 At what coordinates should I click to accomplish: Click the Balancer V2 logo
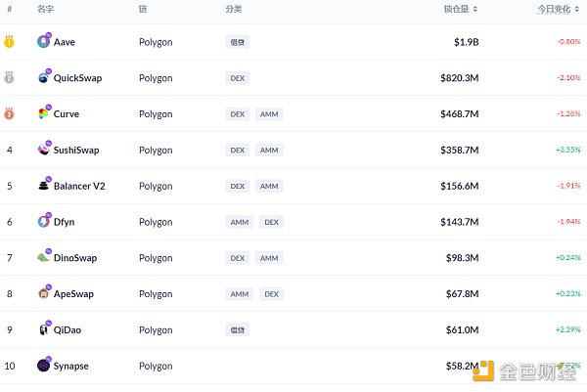[44, 186]
